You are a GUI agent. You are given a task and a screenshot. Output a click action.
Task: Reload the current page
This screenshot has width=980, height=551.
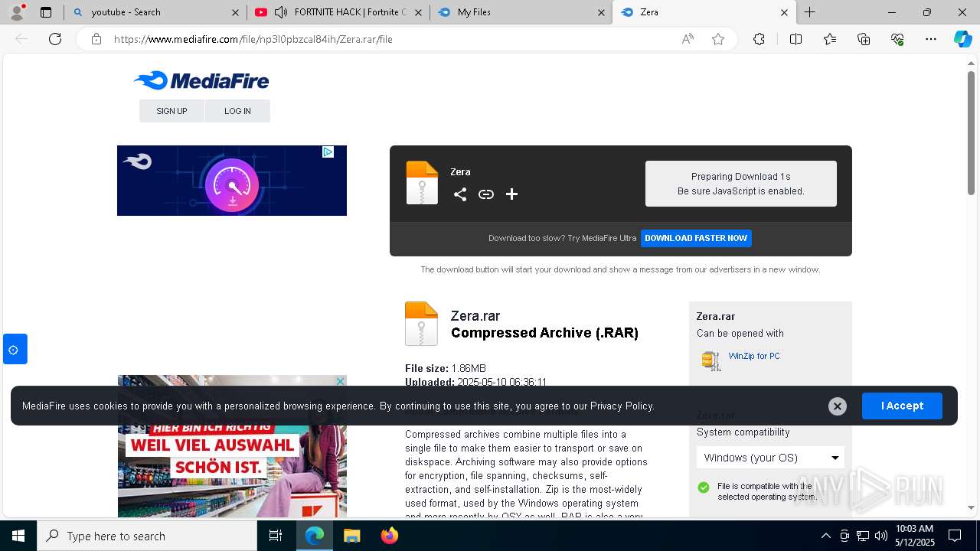(55, 39)
